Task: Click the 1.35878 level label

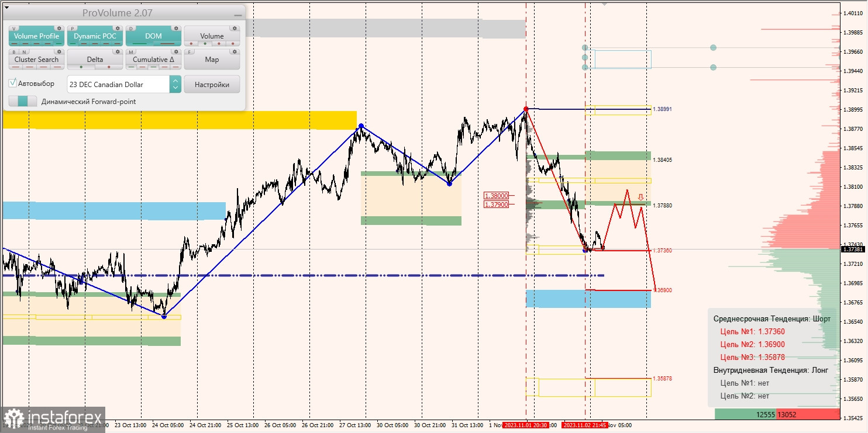Action: pos(662,379)
